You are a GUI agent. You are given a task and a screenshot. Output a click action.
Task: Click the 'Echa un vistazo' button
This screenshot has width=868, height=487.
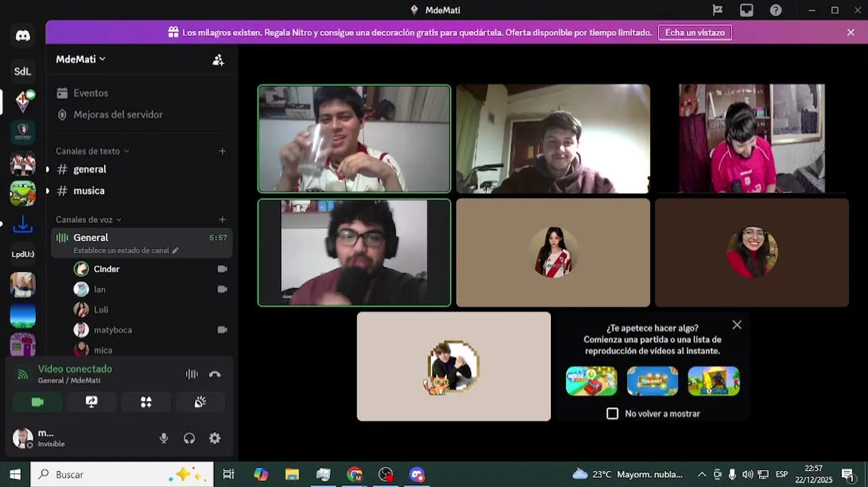click(x=695, y=32)
